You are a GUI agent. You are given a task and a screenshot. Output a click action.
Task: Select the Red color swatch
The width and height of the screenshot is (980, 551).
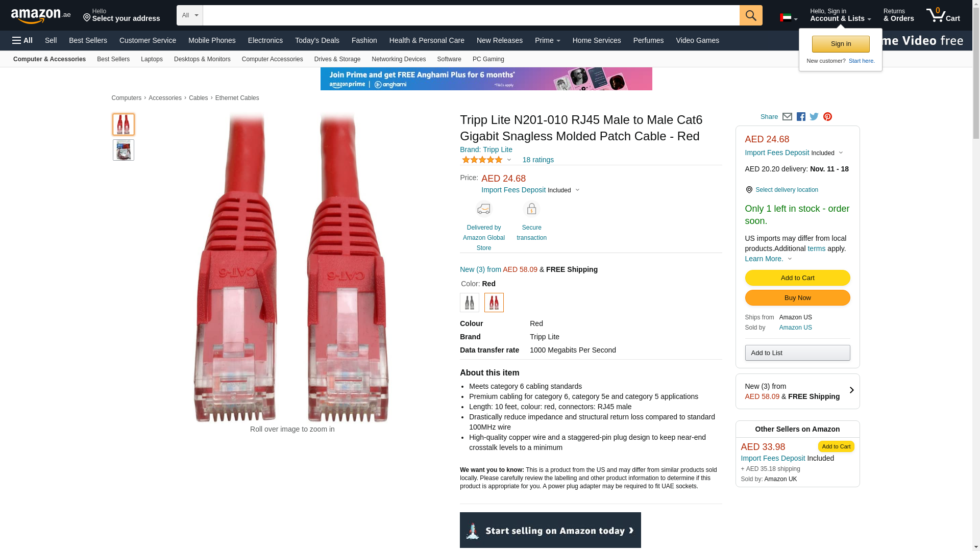(x=494, y=303)
